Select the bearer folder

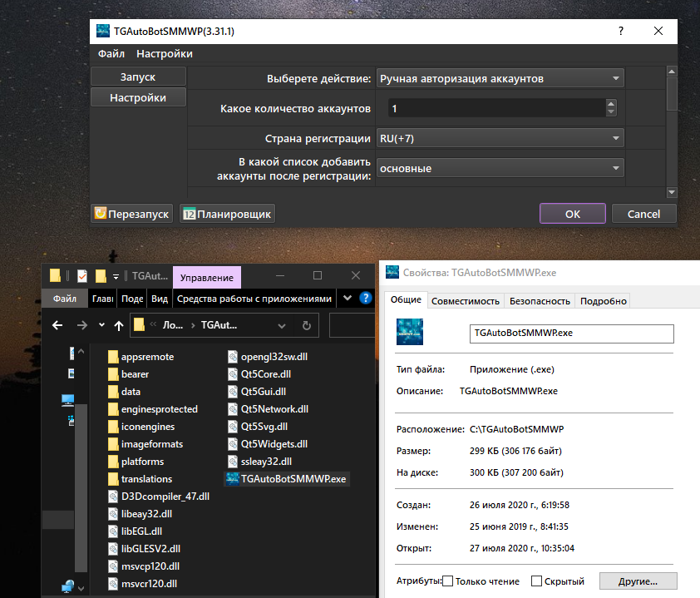pyautogui.click(x=129, y=374)
